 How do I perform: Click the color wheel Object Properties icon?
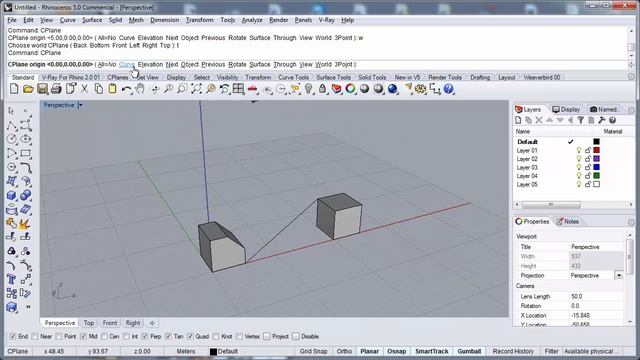[350, 89]
